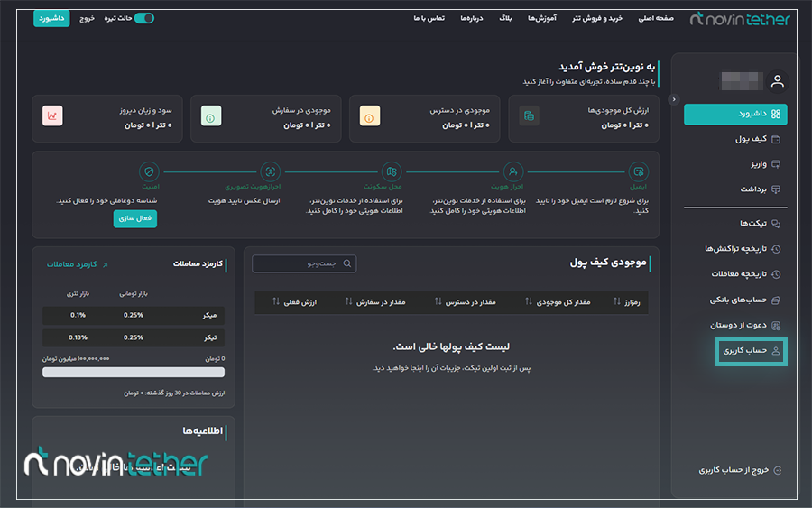Click the deposit icon beside واریز
The width and height of the screenshot is (812, 508).
pos(776,164)
